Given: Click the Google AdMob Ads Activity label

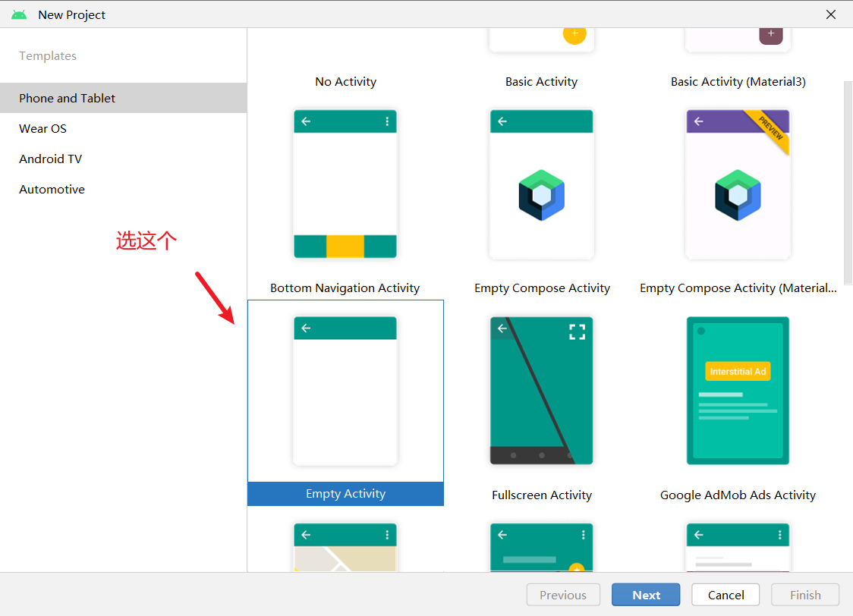Looking at the screenshot, I should pyautogui.click(x=738, y=495).
